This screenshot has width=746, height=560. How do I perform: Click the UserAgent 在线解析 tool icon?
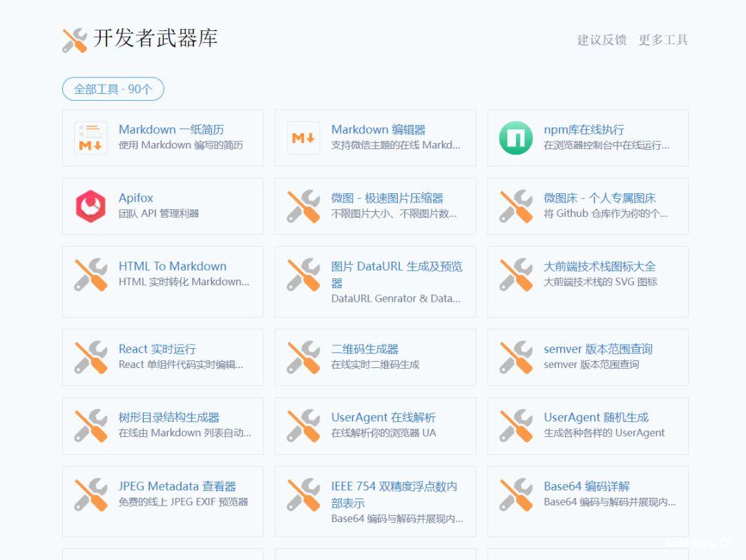(303, 426)
